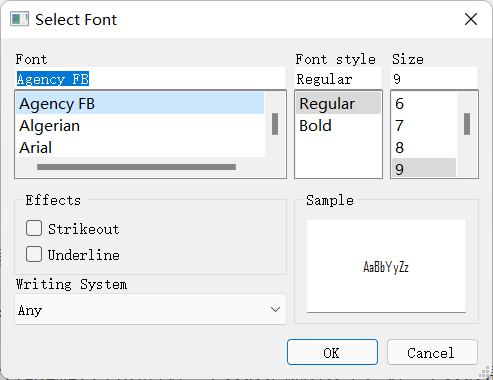Viewport: 493px width, 380px height.
Task: Confirm with the OK button
Action: (332, 352)
